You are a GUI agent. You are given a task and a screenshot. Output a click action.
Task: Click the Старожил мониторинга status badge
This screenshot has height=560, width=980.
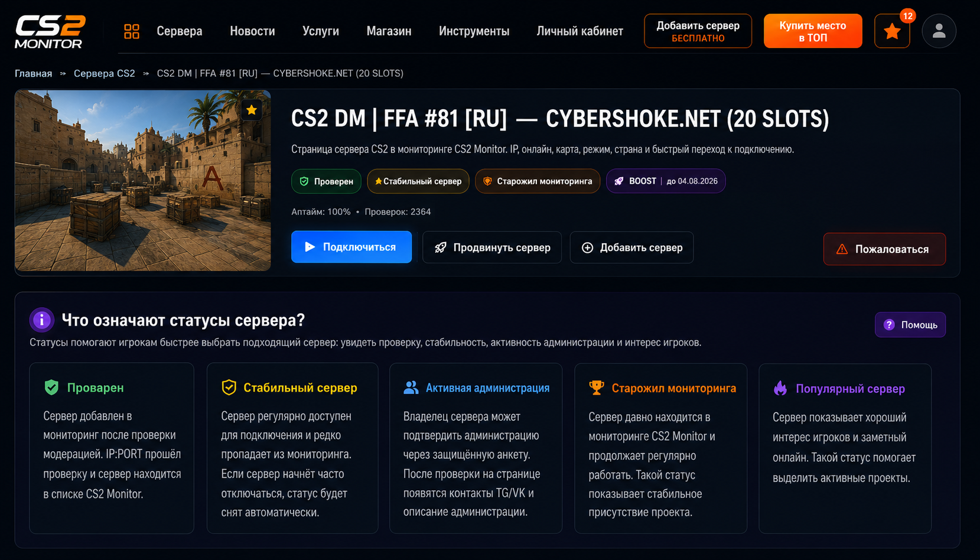[x=538, y=181]
